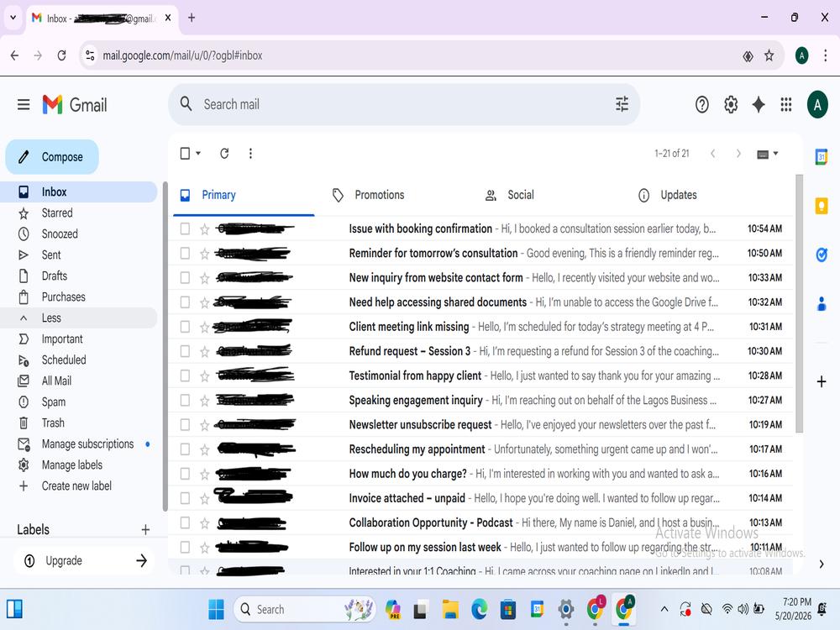
Task: Open the Windows Start menu
Action: point(217,610)
